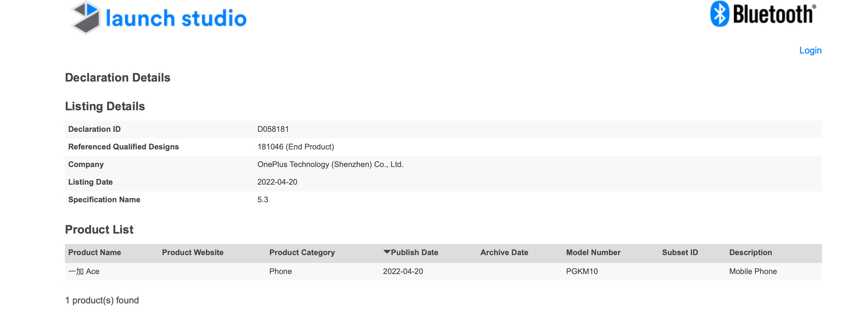Click the PGKM10 model number cell
868x336 pixels.
click(582, 271)
